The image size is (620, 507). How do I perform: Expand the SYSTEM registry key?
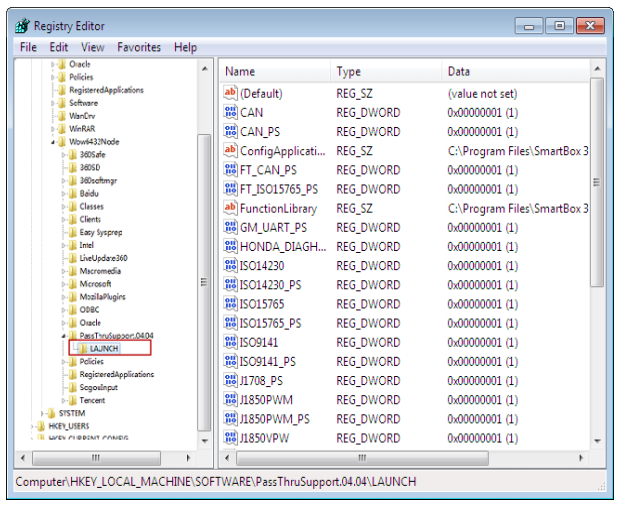[43, 413]
